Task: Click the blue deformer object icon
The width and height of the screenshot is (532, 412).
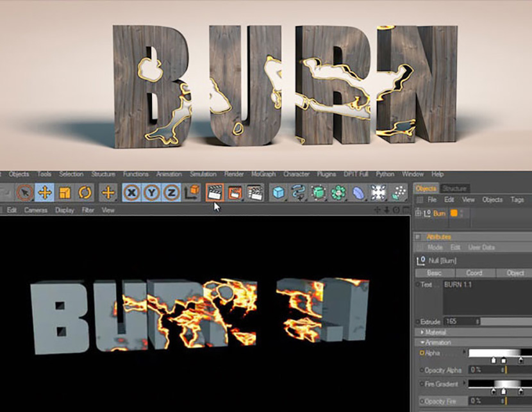Action: [x=358, y=193]
